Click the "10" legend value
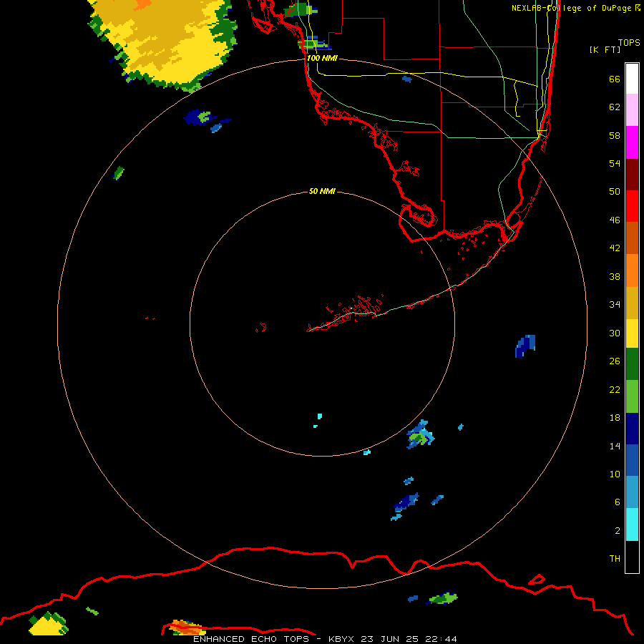 (615, 474)
